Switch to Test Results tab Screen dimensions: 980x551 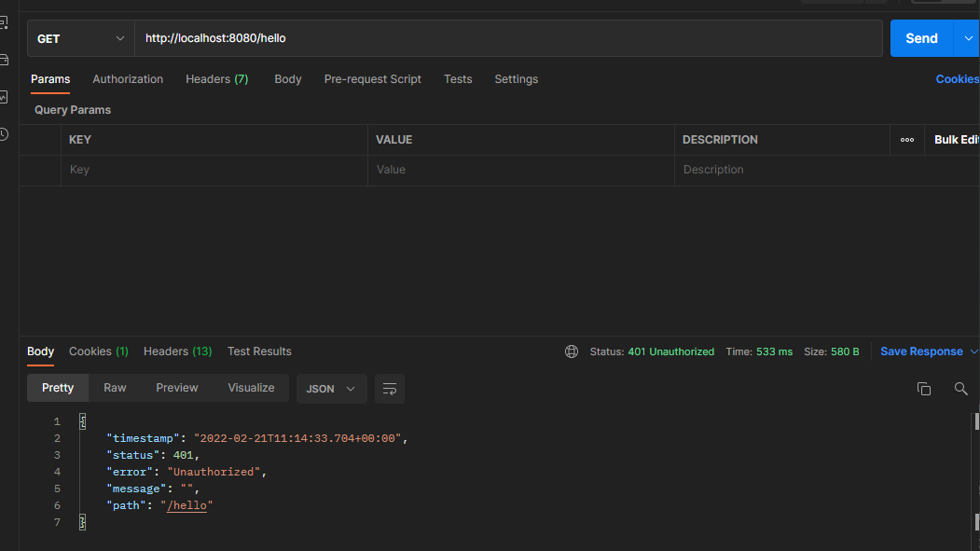click(x=259, y=351)
